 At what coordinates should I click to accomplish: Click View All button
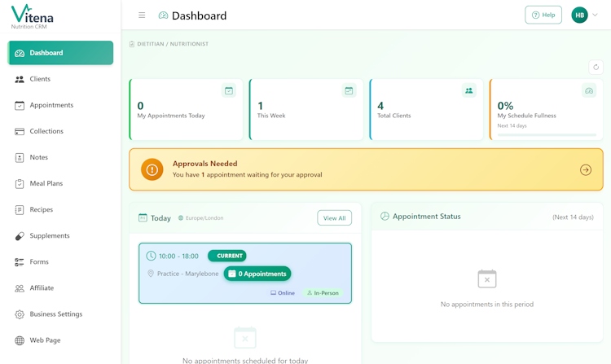coord(334,218)
